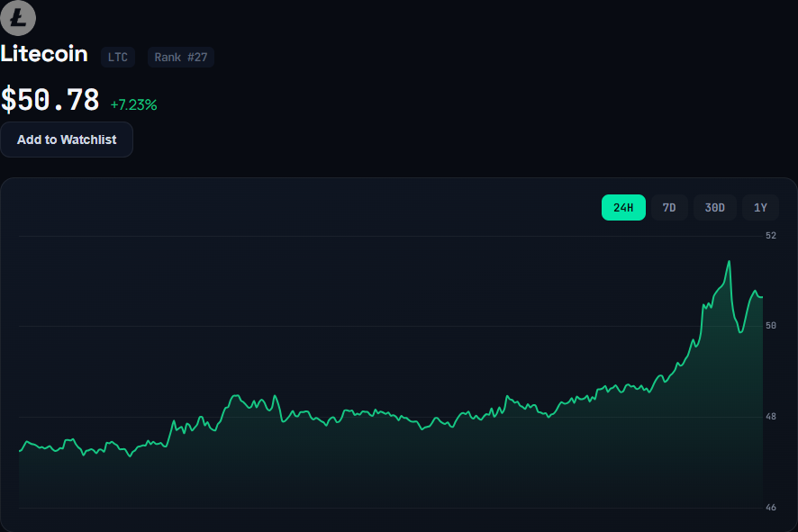This screenshot has height=532, width=798.
Task: Click the 50 axis label
Action: [771, 326]
